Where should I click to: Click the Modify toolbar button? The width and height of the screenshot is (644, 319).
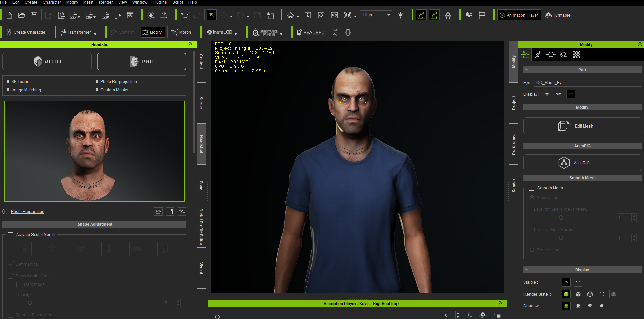coord(152,32)
